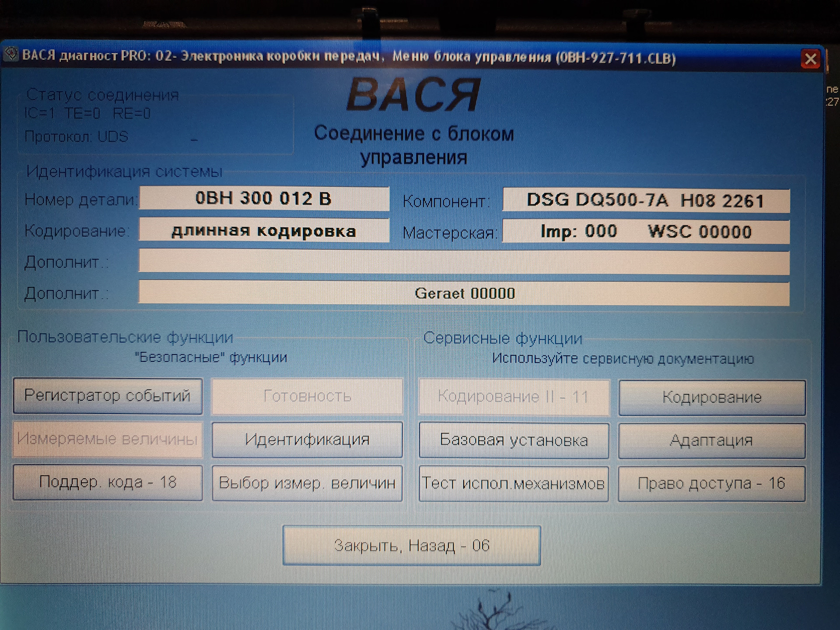840x630 pixels.
Task: Click the Статус соединения group label
Action: pos(103,94)
